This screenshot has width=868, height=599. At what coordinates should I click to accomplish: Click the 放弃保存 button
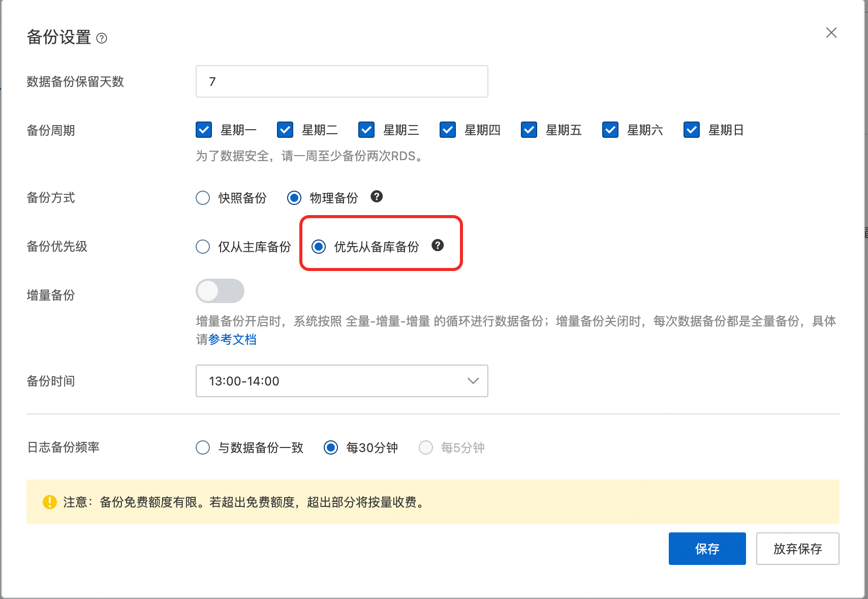coord(797,549)
